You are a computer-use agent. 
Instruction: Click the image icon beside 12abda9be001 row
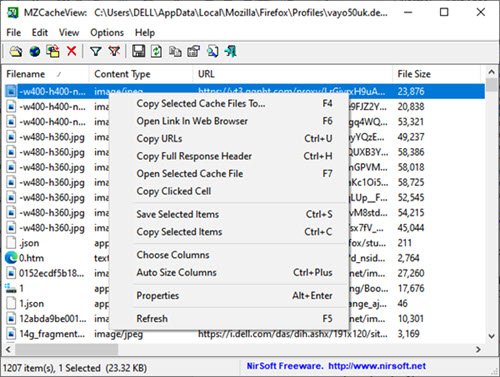pyautogui.click(x=11, y=319)
